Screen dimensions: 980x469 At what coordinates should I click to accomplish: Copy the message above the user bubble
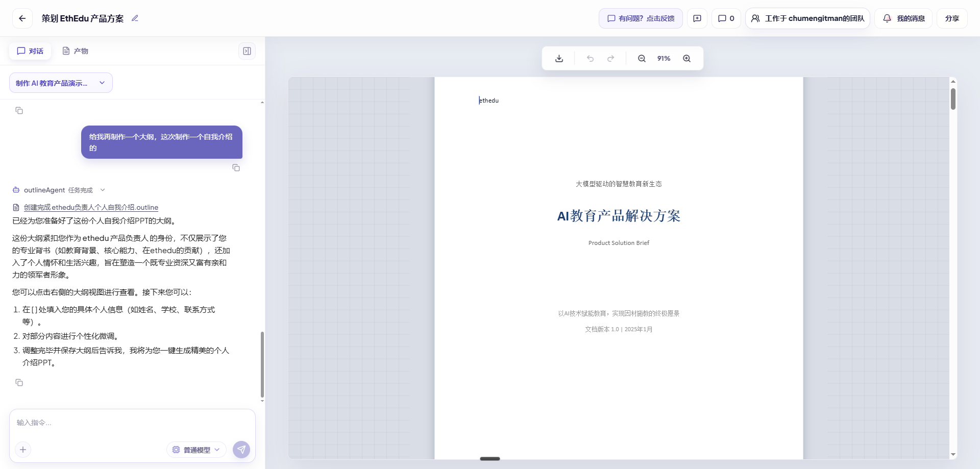coord(19,111)
